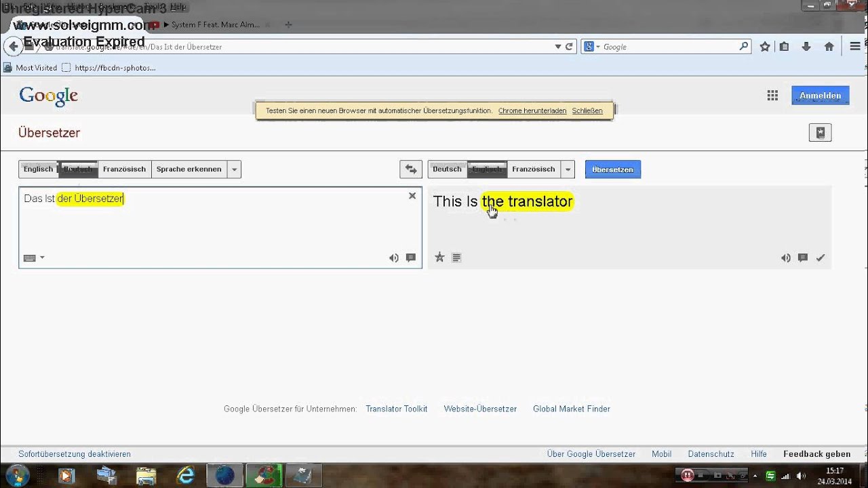Open the bookmarks list icon in toolbar
This screenshot has width=868, height=488.
coord(784,47)
